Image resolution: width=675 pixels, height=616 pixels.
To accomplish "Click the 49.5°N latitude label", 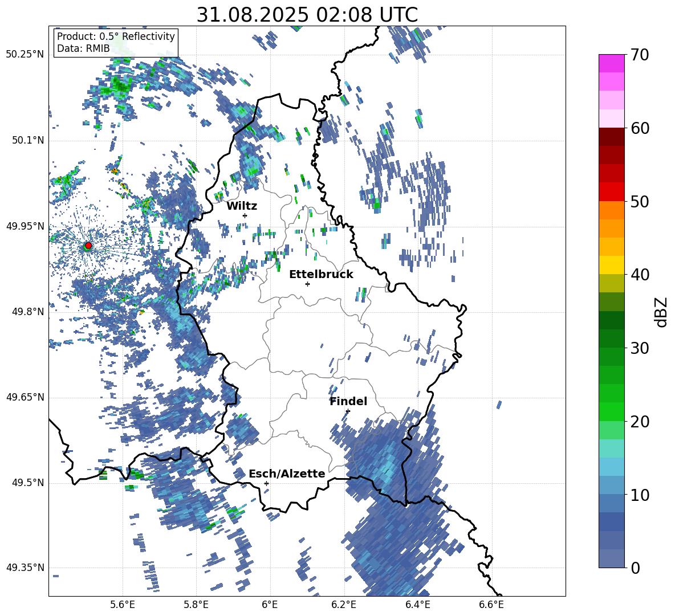I will pyautogui.click(x=28, y=483).
